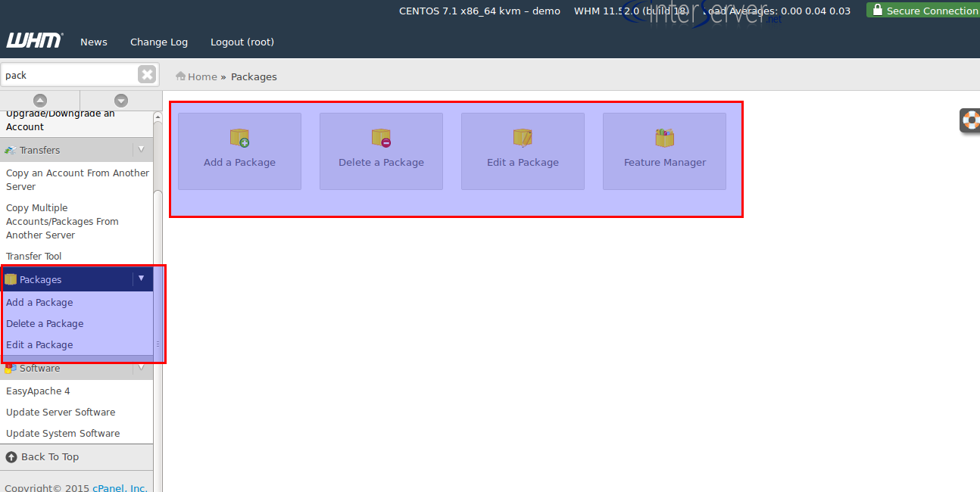Image resolution: width=980 pixels, height=492 pixels.
Task: Open Edit a Package in sidebar
Action: coord(39,344)
